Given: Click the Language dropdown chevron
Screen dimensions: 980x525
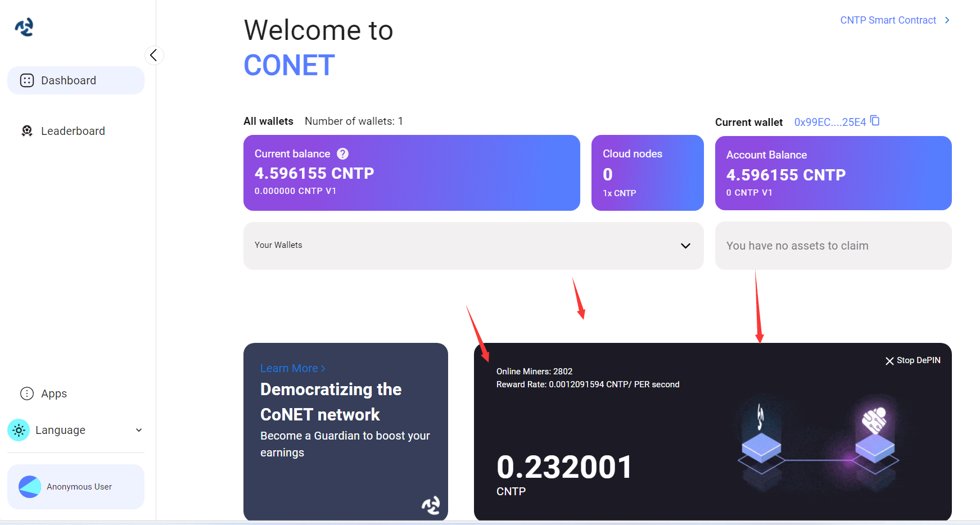Looking at the screenshot, I should 139,430.
